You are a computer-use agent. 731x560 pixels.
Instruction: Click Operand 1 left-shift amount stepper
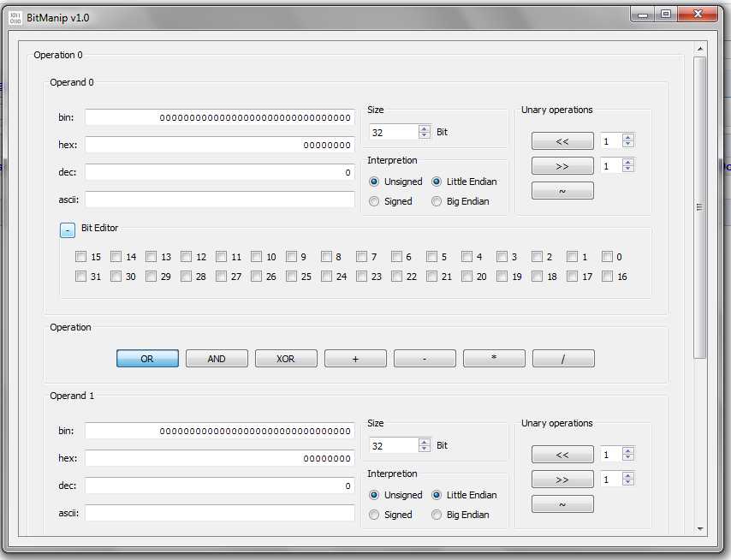pyautogui.click(x=628, y=454)
